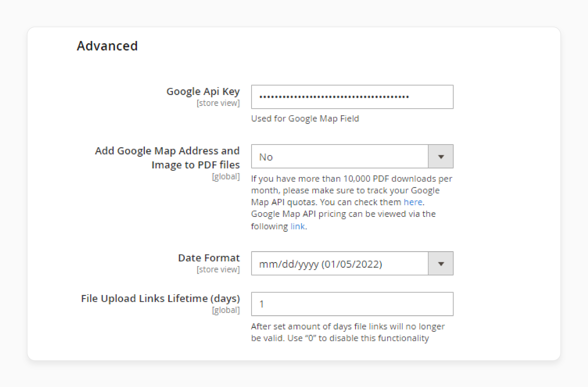Click the 'File Upload Links Lifetime (days)' label
This screenshot has width=588, height=387.
coord(161,299)
